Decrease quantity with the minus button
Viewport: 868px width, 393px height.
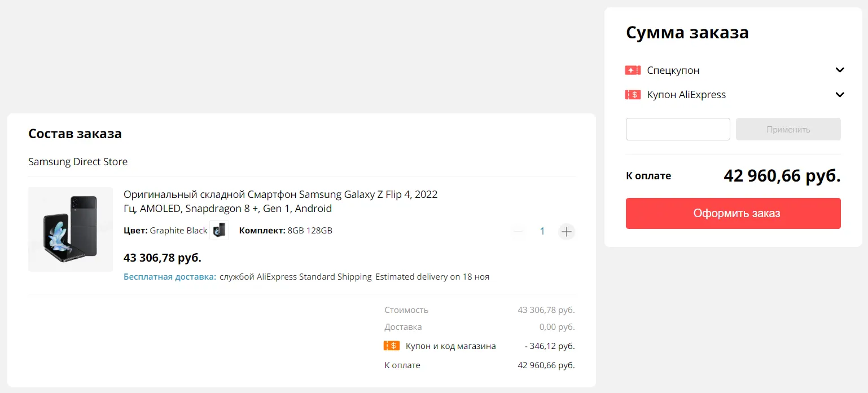519,231
